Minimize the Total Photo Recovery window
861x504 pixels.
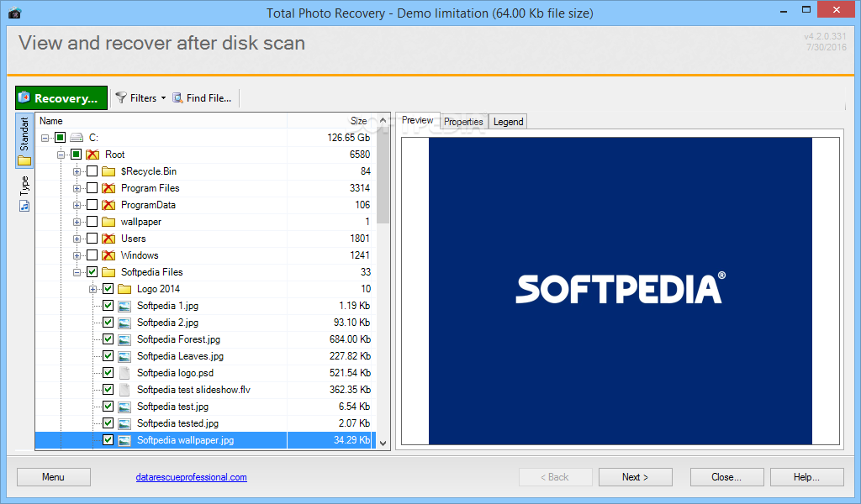point(783,10)
